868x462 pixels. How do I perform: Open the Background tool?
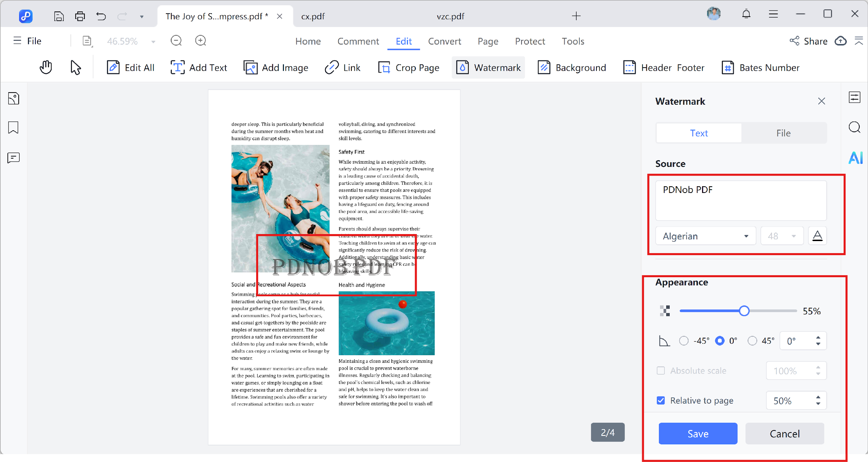click(x=571, y=67)
